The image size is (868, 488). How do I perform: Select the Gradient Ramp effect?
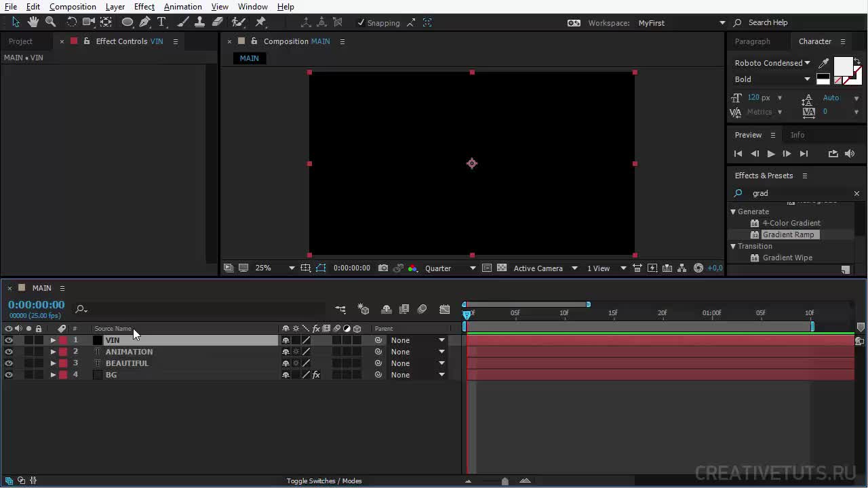[x=788, y=235]
